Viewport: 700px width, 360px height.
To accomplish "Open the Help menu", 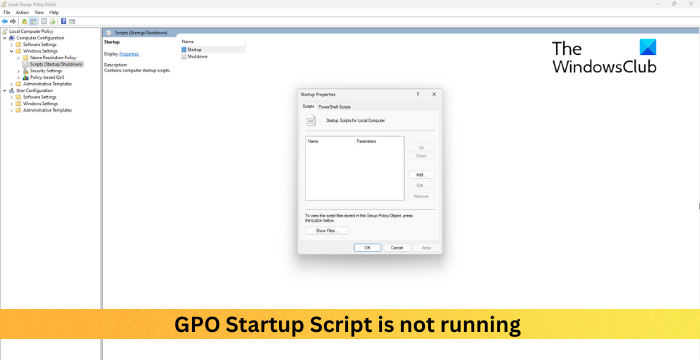I will tap(54, 13).
